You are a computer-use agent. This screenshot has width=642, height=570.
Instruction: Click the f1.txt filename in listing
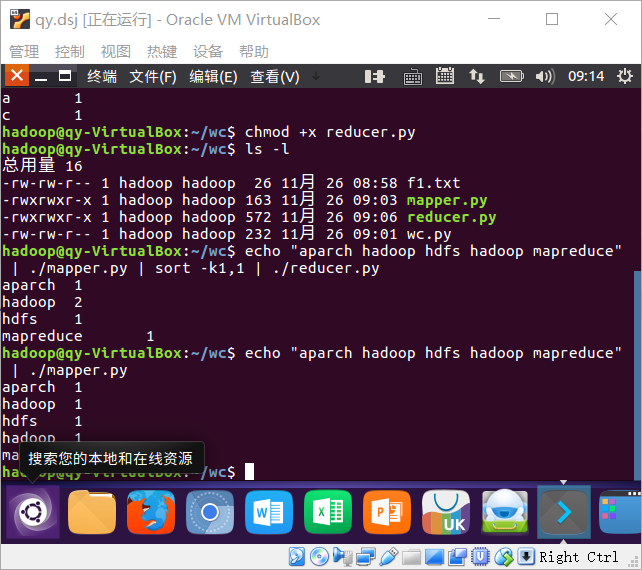click(433, 183)
